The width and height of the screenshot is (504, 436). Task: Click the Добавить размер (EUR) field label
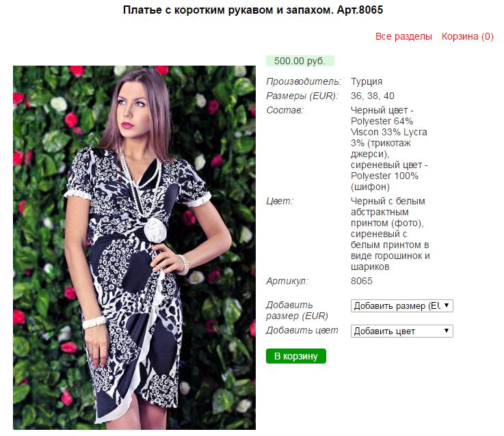click(297, 310)
